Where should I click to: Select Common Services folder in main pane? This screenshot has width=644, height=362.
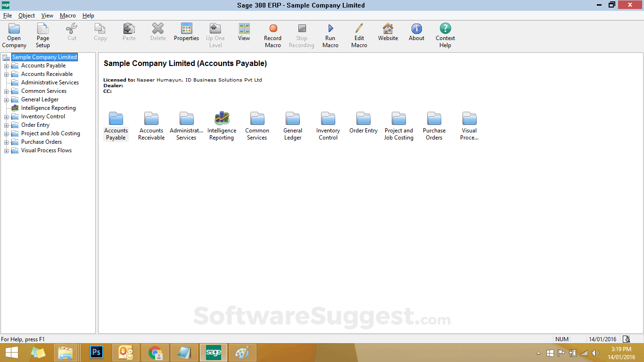(x=257, y=126)
